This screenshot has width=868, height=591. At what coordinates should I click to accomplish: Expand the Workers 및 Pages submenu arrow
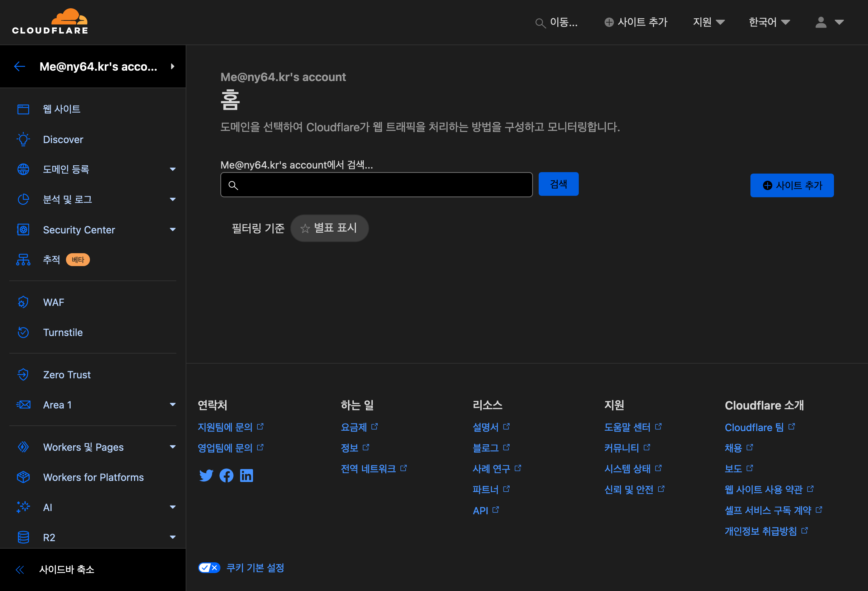point(172,447)
